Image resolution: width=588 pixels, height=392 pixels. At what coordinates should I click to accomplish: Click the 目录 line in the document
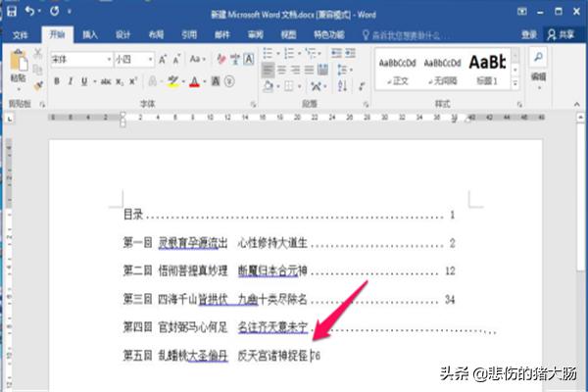click(x=289, y=215)
